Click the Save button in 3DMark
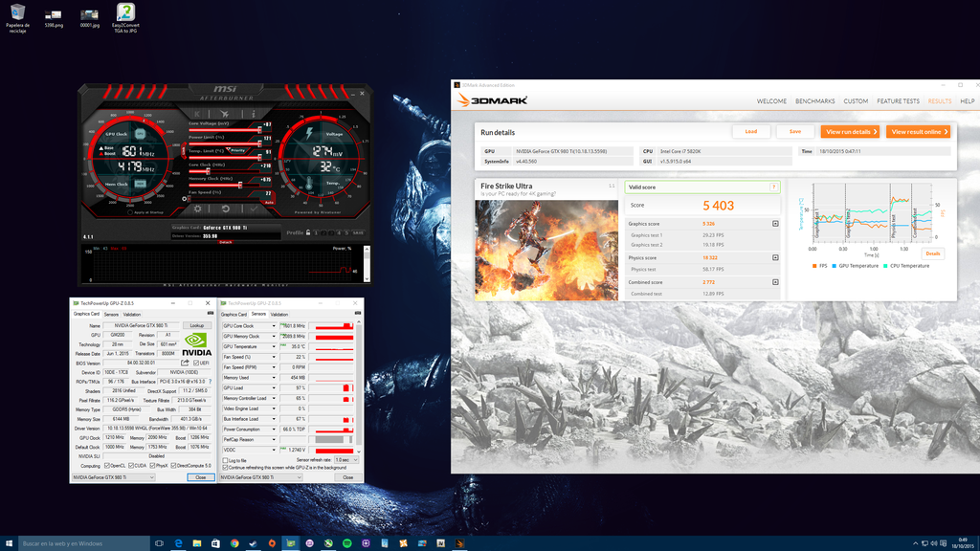The height and width of the screenshot is (551, 980). (x=795, y=132)
